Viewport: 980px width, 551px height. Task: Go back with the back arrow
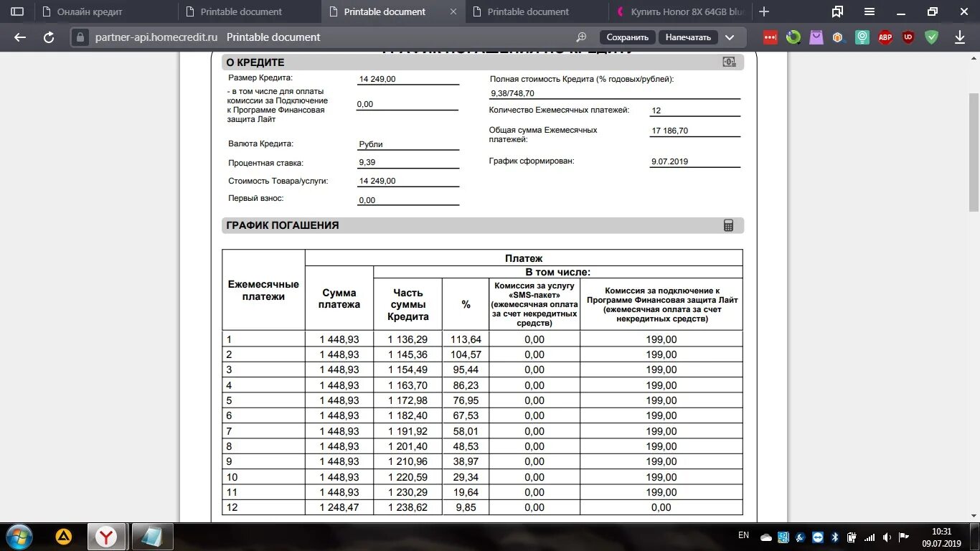20,37
